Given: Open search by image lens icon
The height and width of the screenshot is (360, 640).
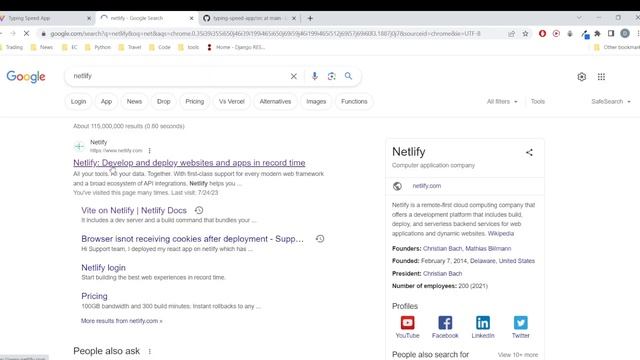Looking at the screenshot, I should [331, 76].
